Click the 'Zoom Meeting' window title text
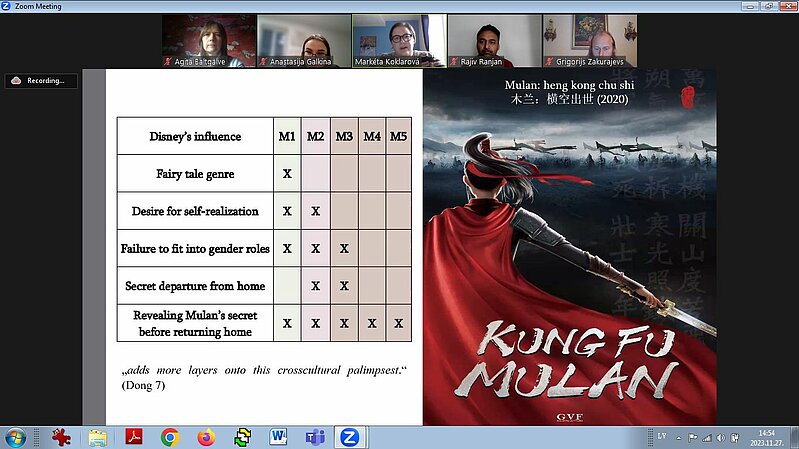The image size is (799, 449). coord(38,6)
